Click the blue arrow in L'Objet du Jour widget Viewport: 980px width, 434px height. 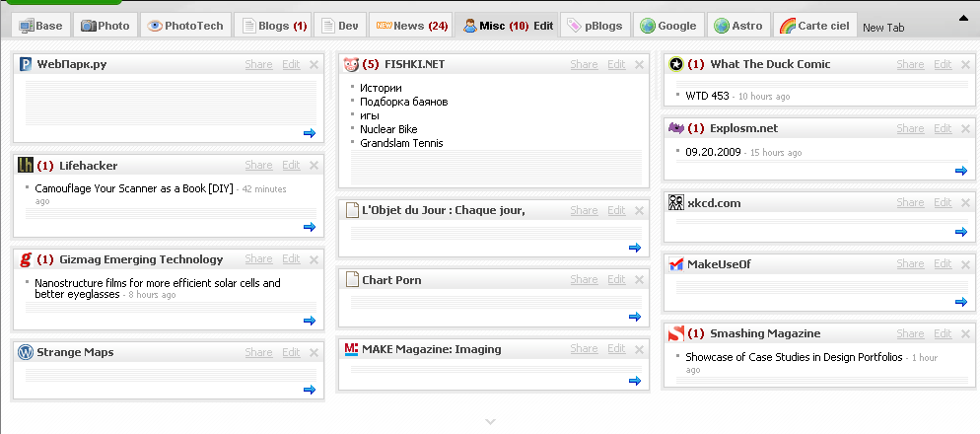pos(635,248)
